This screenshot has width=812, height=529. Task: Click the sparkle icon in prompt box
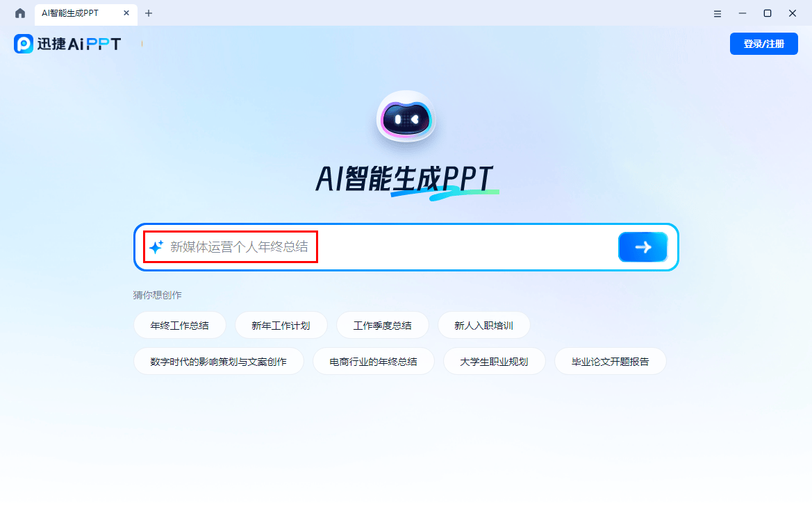pyautogui.click(x=156, y=247)
